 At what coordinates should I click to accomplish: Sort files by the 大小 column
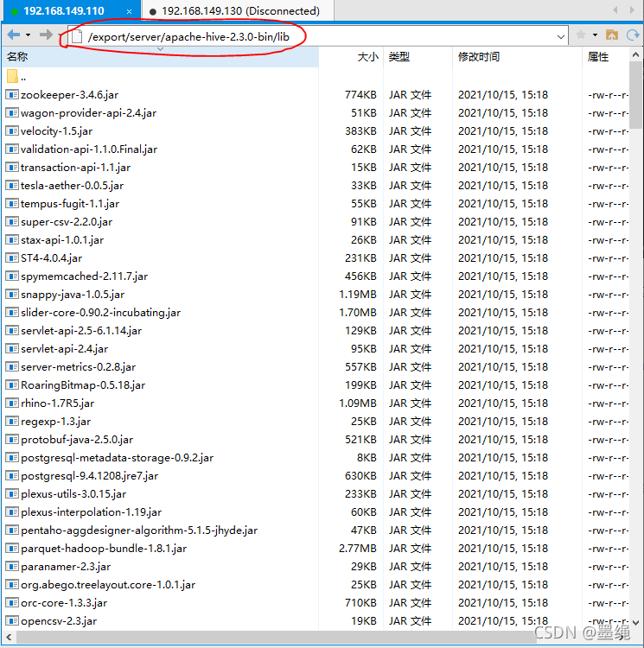351,57
